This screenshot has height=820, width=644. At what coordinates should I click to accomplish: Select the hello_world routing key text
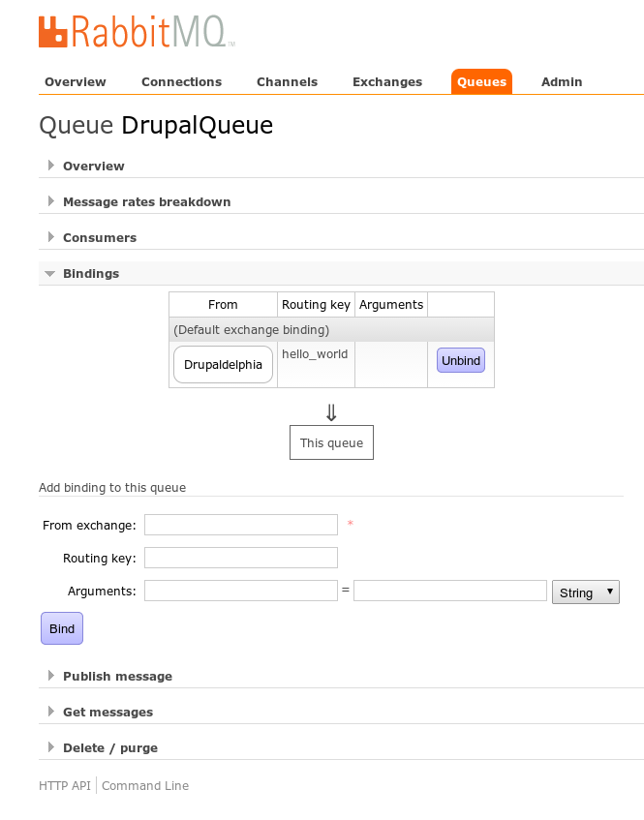[x=315, y=354]
